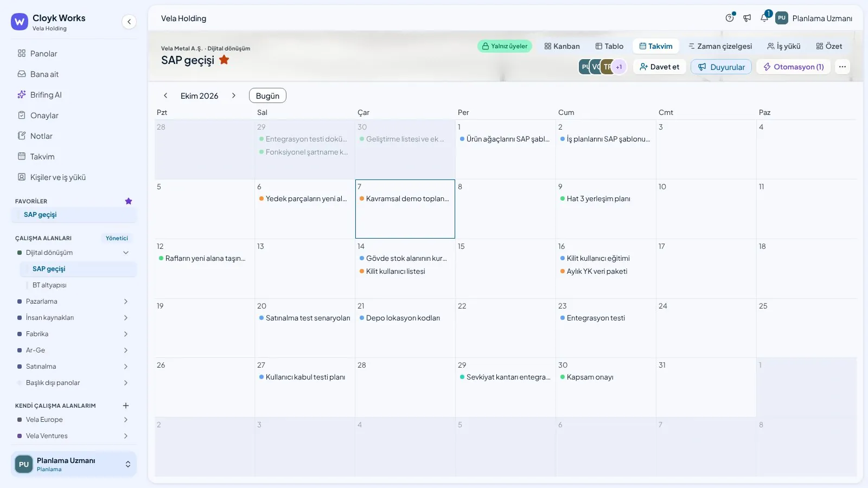This screenshot has width=868, height=488.
Task: Click the Bugün button
Action: [267, 95]
